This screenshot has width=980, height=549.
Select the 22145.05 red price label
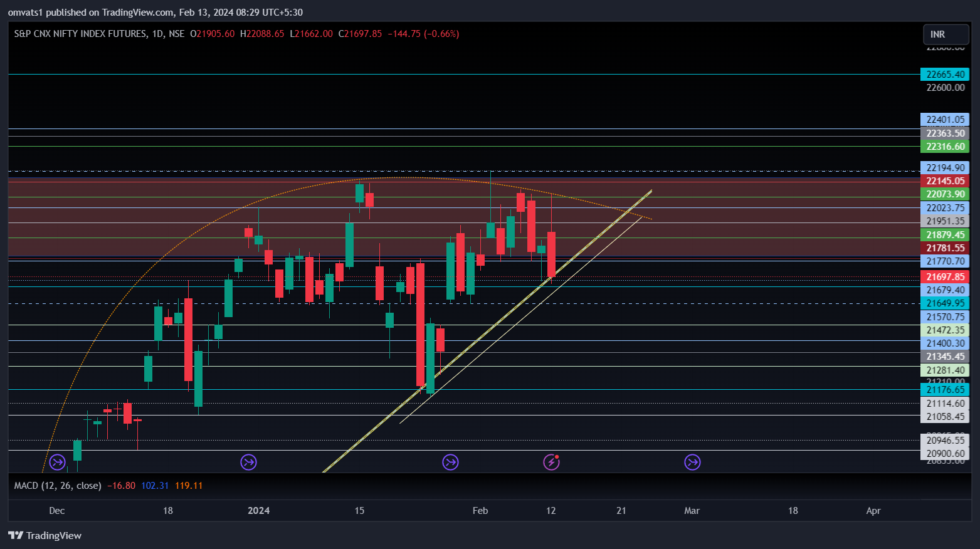coord(944,181)
